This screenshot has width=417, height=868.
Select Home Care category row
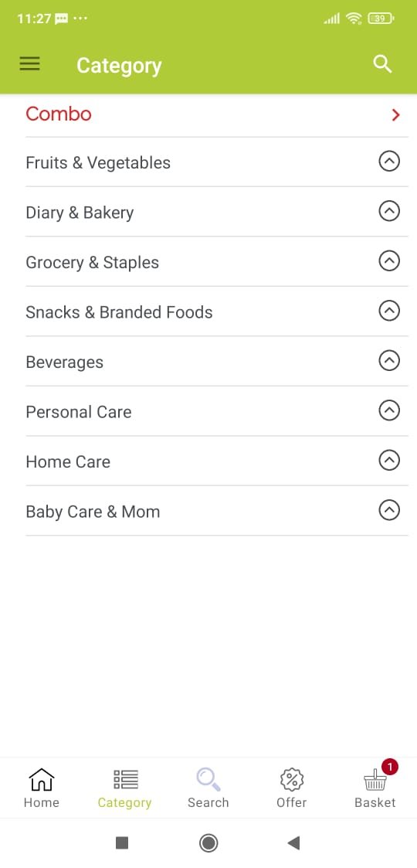[217, 461]
